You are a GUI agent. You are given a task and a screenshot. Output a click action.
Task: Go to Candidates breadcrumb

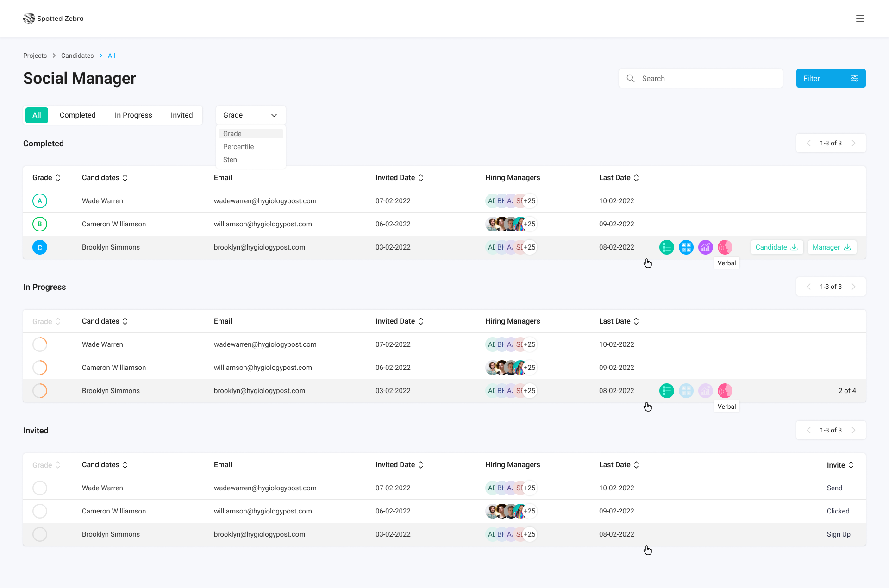[77, 56]
